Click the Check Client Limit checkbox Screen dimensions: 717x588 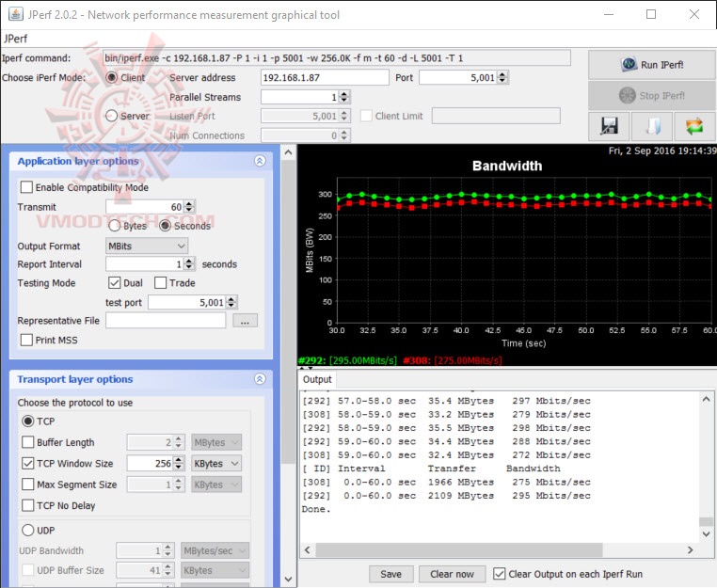tap(366, 116)
